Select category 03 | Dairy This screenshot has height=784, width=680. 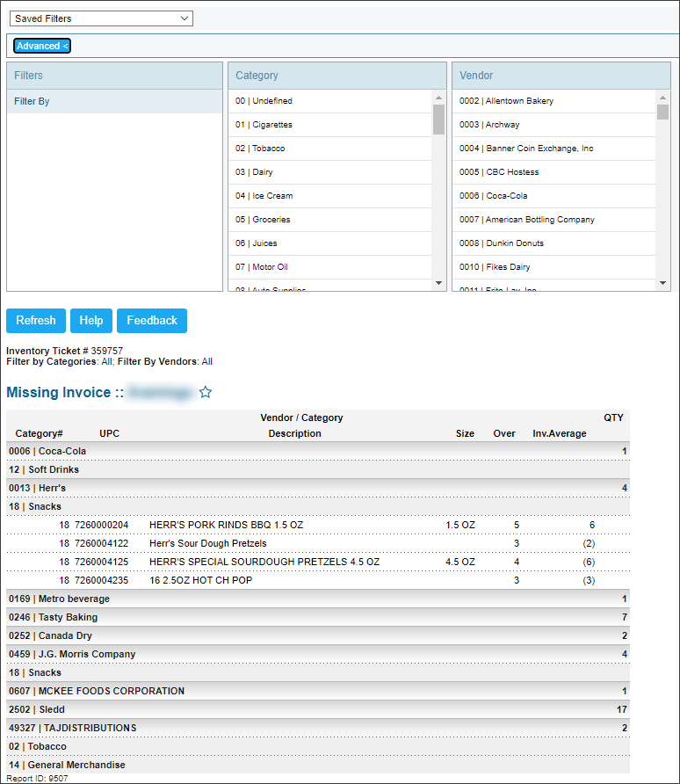click(329, 172)
